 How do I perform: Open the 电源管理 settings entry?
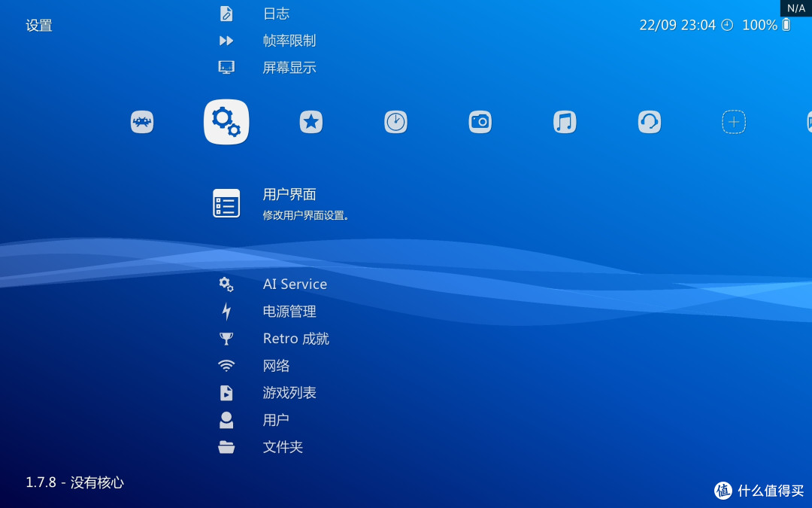[289, 311]
